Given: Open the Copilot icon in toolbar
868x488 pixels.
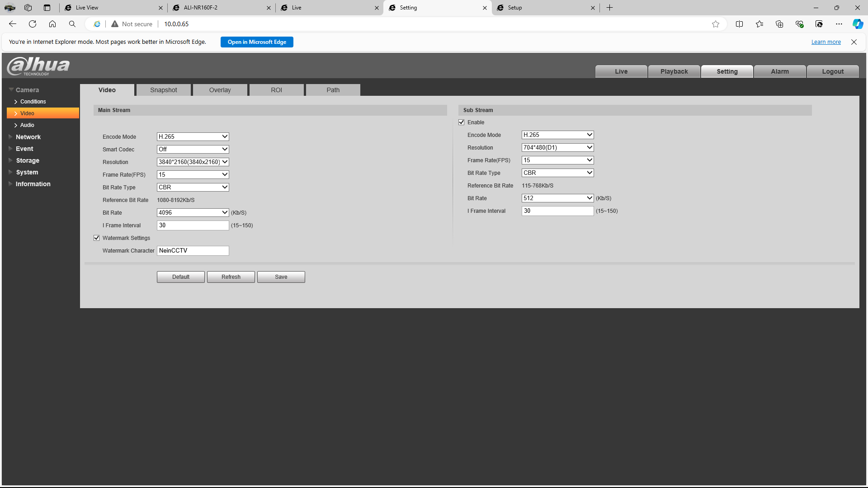Looking at the screenshot, I should click(858, 24).
